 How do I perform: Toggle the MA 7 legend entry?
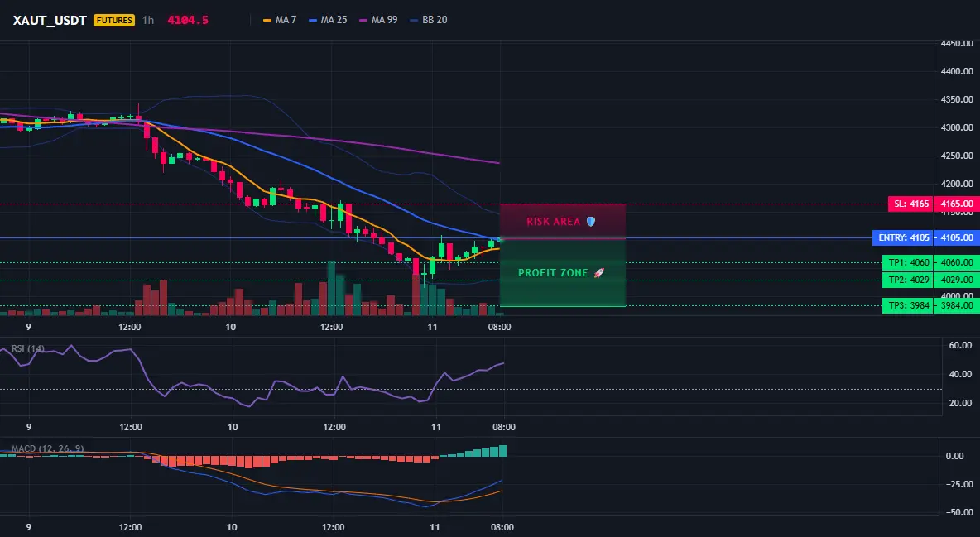pyautogui.click(x=280, y=20)
